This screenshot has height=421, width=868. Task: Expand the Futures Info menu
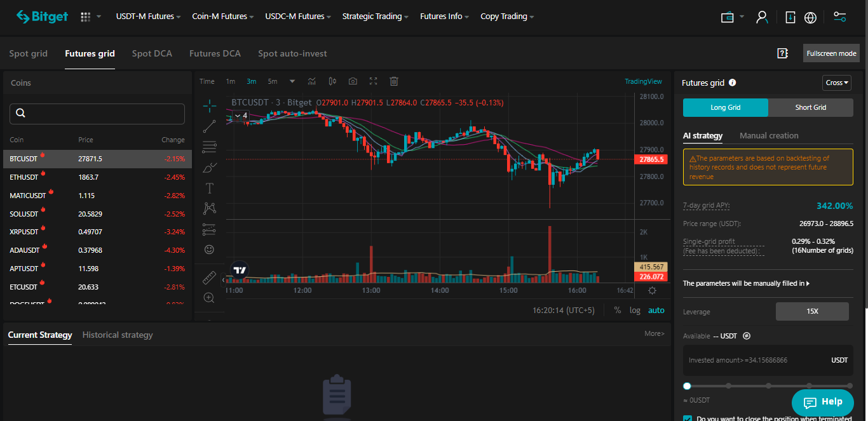click(445, 17)
